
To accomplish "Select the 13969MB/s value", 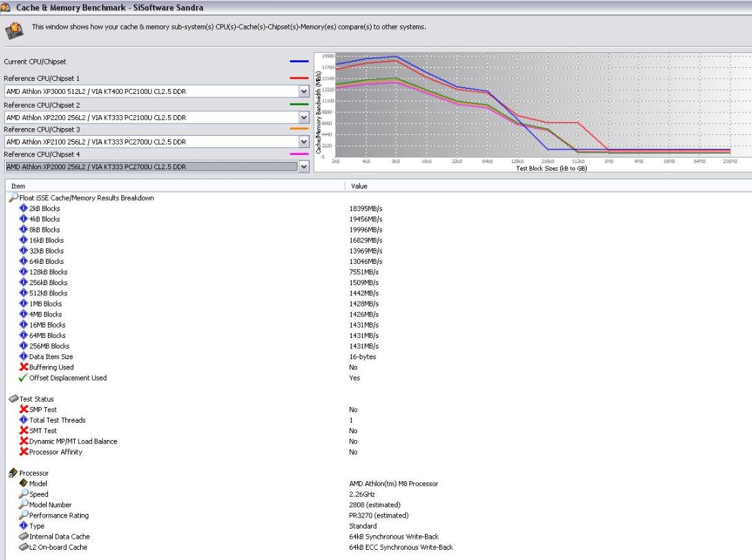I will coord(366,251).
